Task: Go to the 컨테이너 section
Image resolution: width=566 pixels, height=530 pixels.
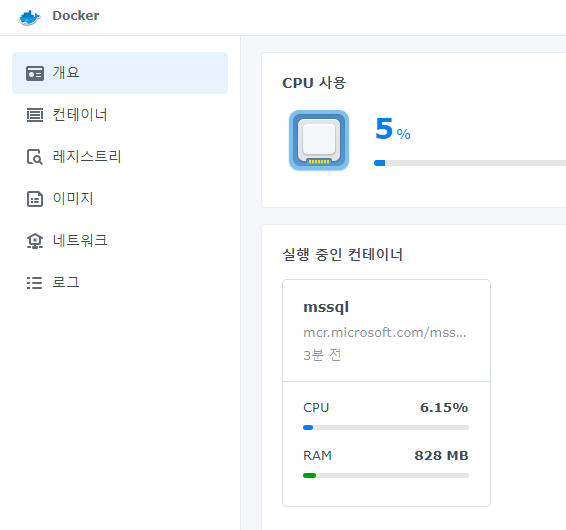Action: pyautogui.click(x=120, y=115)
